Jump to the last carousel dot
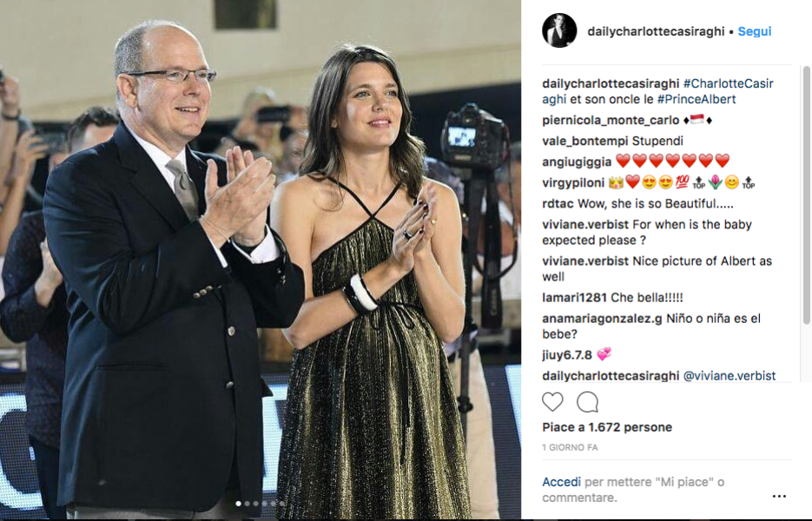Screen dimensions: 812x521 tap(282, 504)
